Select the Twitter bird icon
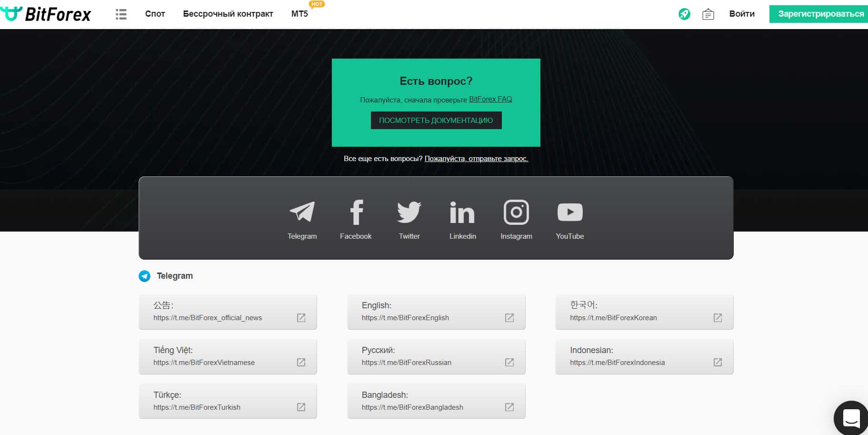This screenshot has height=435, width=868. [409, 212]
